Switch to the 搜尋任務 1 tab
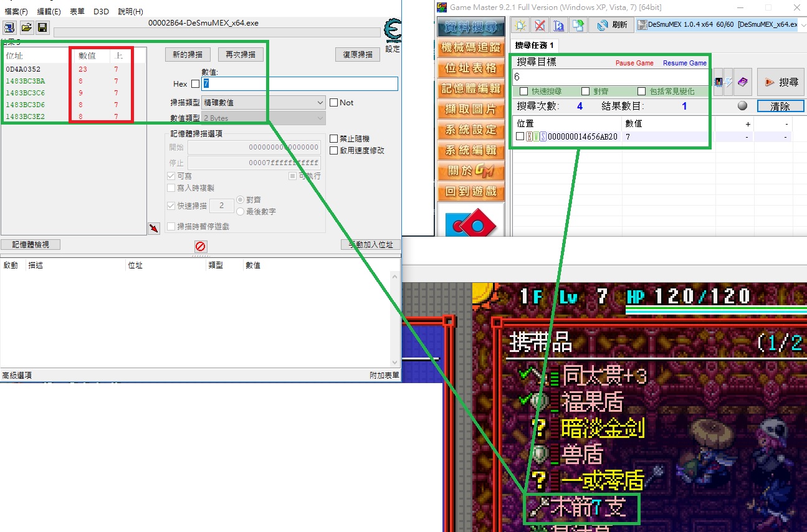The image size is (807, 532). point(534,45)
